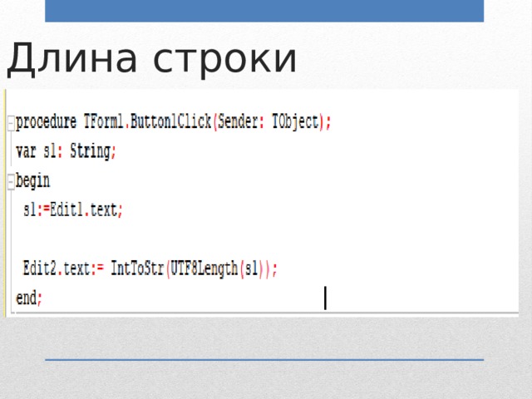Viewport: 532px width, 399px height.
Task: Collapse the procedure fold marker
Action: click(11, 123)
